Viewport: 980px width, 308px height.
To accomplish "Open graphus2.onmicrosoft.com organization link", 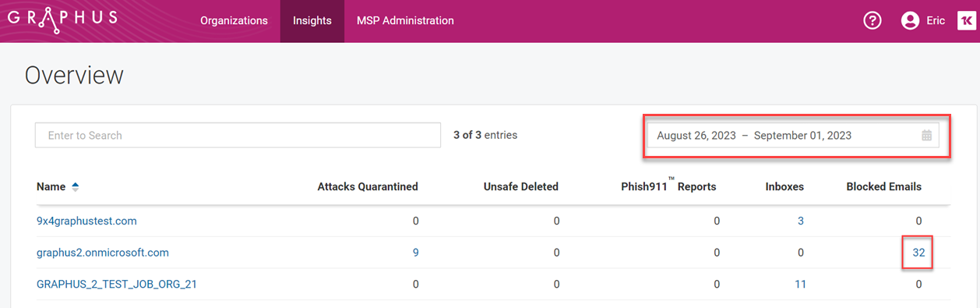I will pos(103,253).
